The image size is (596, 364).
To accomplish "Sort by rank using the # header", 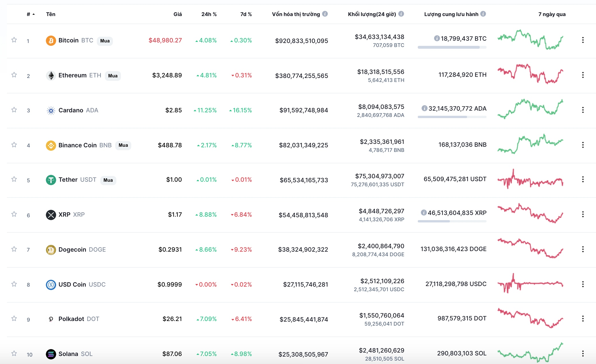I will coord(31,14).
